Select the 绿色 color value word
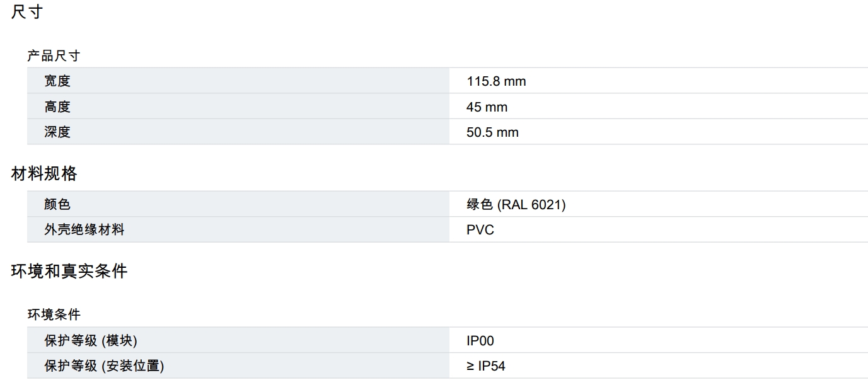The image size is (868, 380). click(x=480, y=205)
